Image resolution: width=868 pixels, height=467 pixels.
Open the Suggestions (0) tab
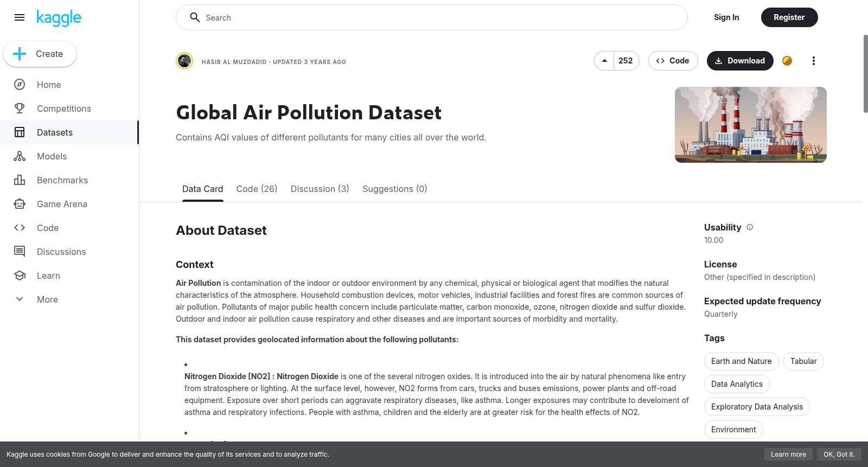[x=394, y=189]
